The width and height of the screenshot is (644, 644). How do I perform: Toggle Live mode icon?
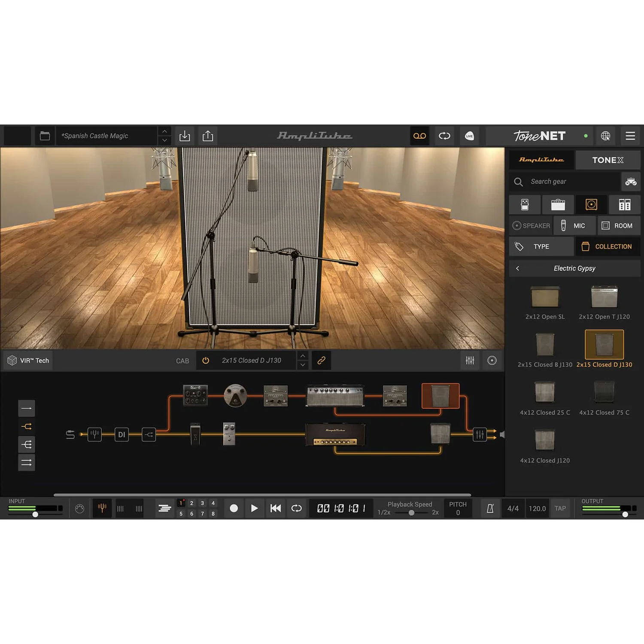pyautogui.click(x=469, y=136)
